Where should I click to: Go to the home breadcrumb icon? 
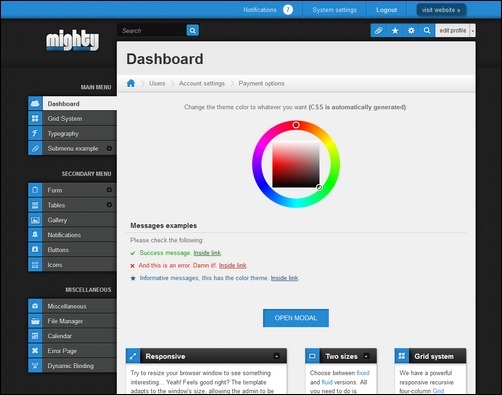(x=131, y=83)
